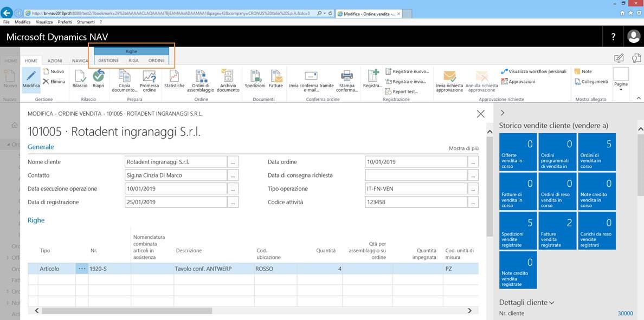644x320 pixels.
Task: Click the browser refresh icon
Action: click(x=330, y=13)
